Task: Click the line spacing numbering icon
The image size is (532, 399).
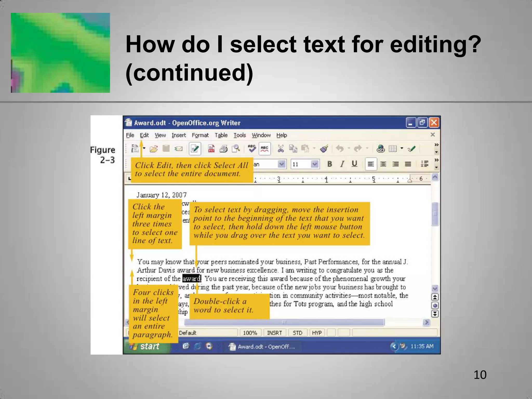Action: pyautogui.click(x=424, y=164)
